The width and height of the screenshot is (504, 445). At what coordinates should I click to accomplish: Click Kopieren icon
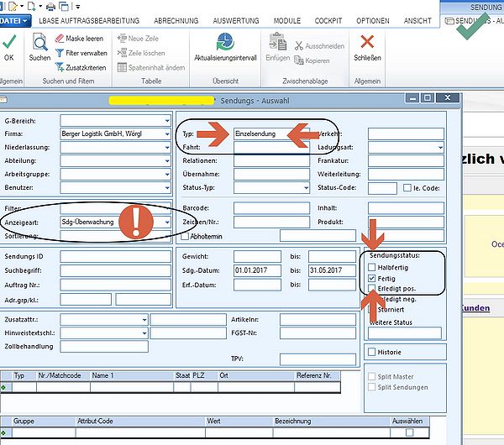click(x=299, y=60)
